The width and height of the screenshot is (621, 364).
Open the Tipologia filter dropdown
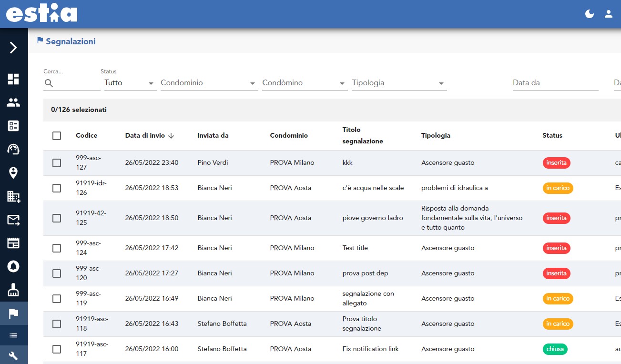click(x=398, y=83)
